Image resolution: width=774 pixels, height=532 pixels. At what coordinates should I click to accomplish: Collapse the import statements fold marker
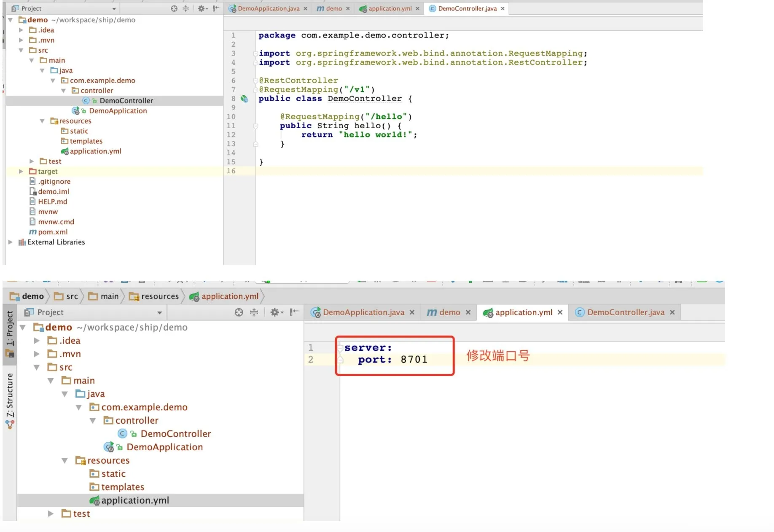point(256,54)
